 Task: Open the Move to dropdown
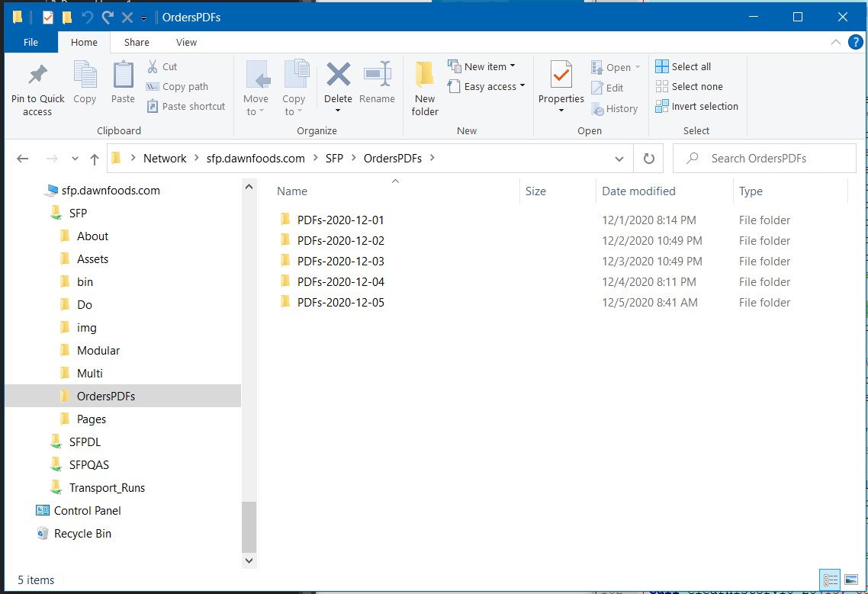tap(256, 86)
